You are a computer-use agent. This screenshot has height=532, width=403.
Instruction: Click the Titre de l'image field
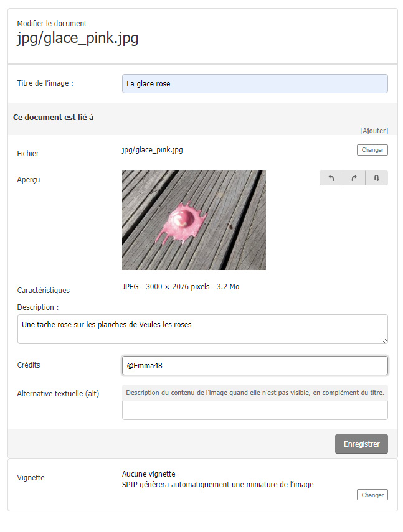pos(255,84)
